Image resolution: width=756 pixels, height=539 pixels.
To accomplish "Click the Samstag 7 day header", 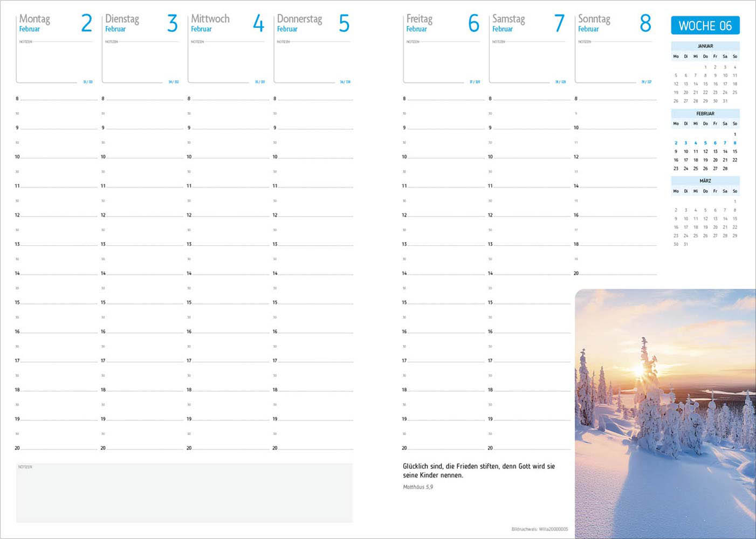I will [527, 23].
